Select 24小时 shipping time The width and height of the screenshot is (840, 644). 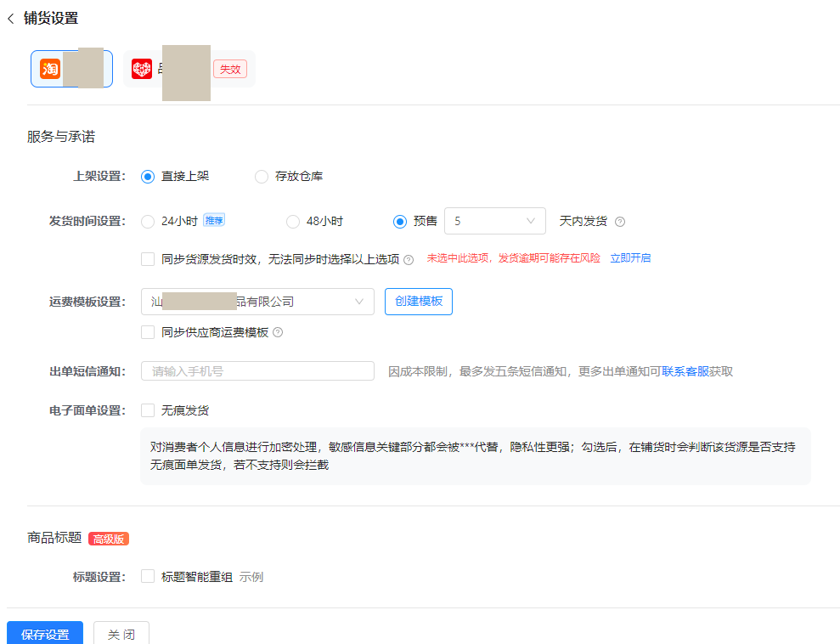148,221
